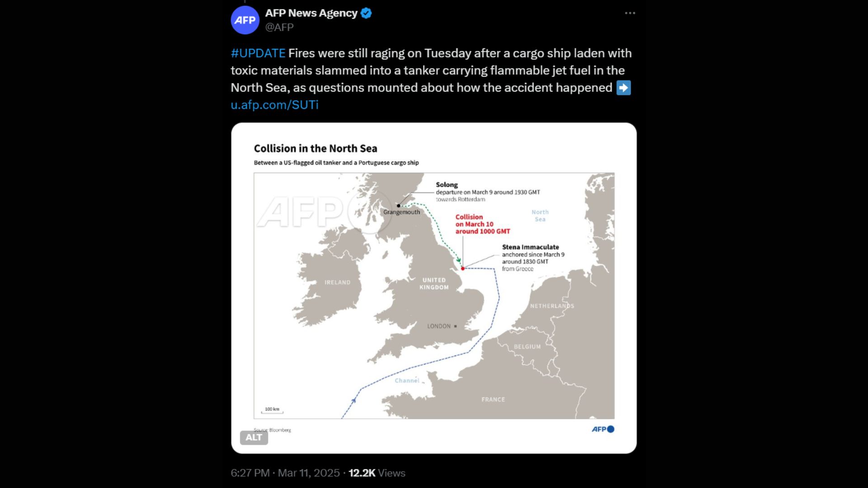Click the arrow emoji after "happened"

tap(624, 88)
